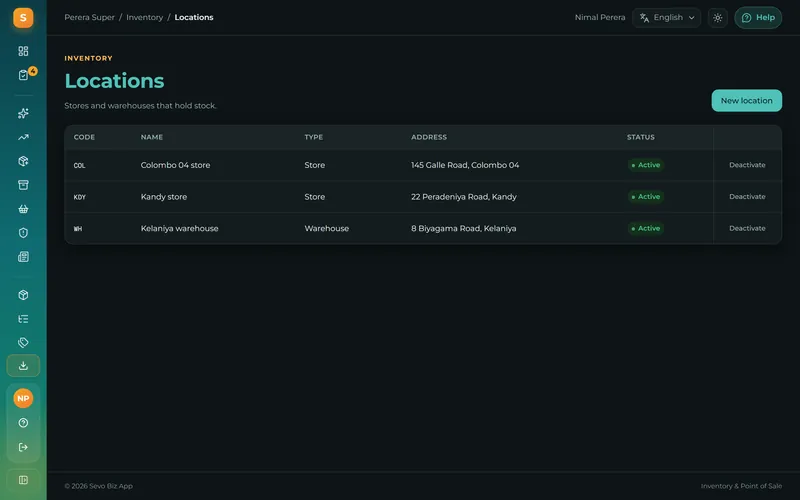
Task: Open the English language dropdown
Action: 666,18
